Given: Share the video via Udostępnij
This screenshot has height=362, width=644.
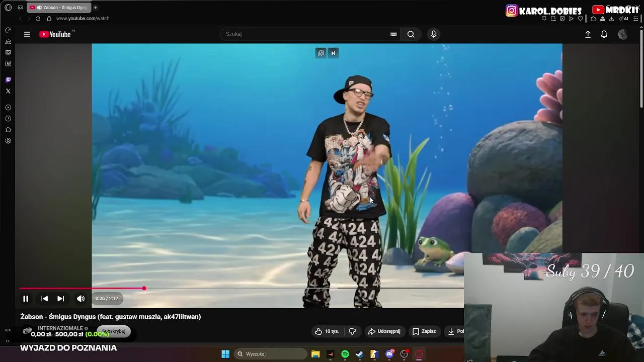Looking at the screenshot, I should 384,331.
